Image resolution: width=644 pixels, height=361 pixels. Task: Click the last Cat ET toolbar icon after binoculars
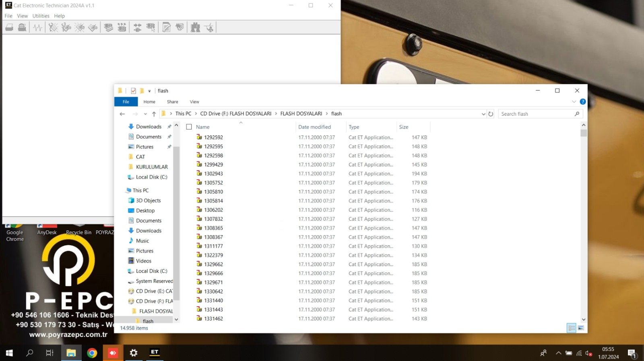pos(209,27)
